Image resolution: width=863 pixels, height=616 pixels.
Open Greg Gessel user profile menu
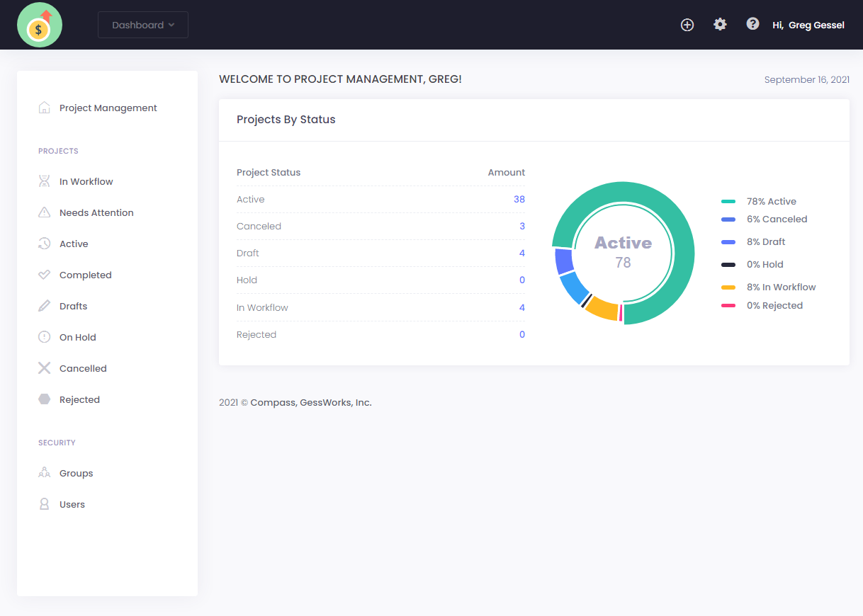coord(808,25)
